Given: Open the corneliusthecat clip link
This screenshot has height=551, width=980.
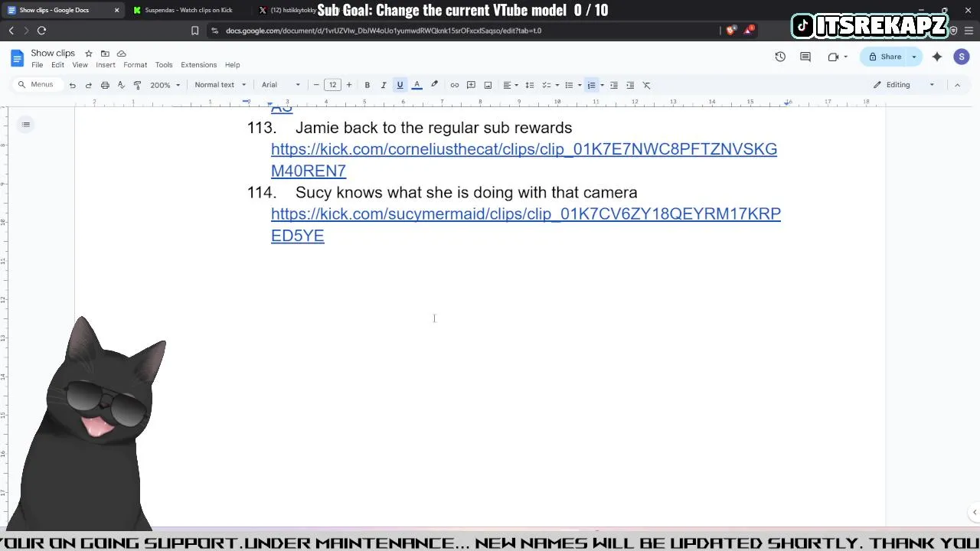Looking at the screenshot, I should [524, 159].
